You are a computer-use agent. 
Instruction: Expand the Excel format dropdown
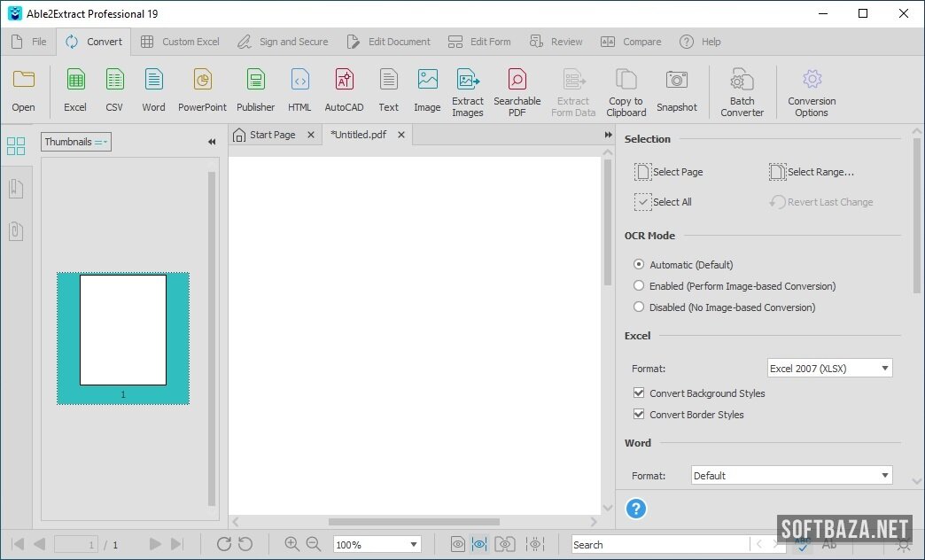[829, 369]
